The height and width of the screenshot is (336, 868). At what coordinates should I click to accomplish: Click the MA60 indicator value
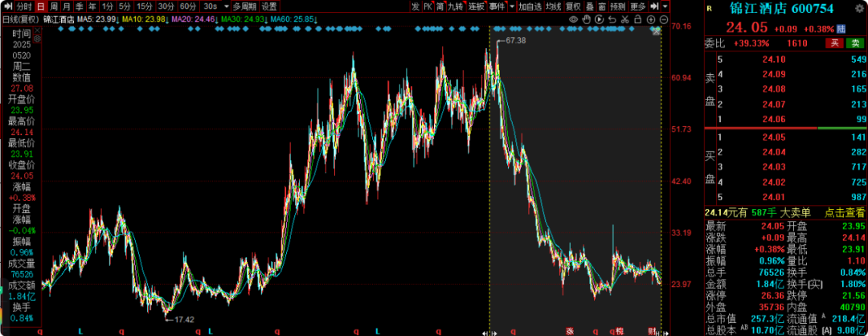293,19
